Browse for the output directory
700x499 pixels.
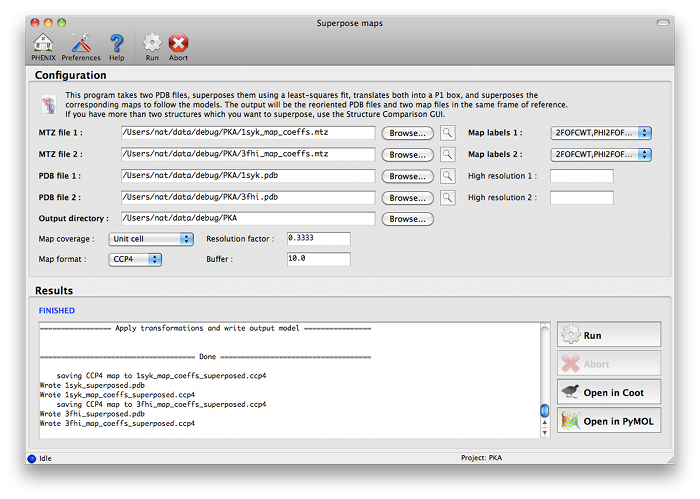point(407,219)
